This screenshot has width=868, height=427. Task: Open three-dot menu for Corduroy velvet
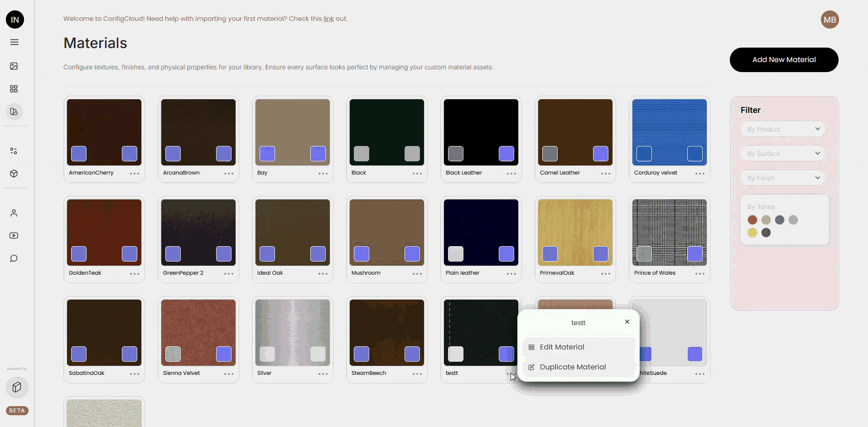(700, 174)
